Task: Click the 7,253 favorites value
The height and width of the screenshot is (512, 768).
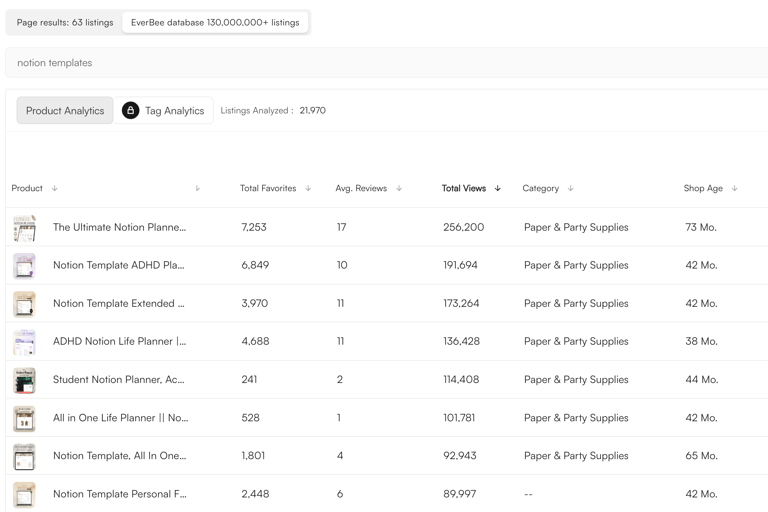Action: tap(254, 227)
